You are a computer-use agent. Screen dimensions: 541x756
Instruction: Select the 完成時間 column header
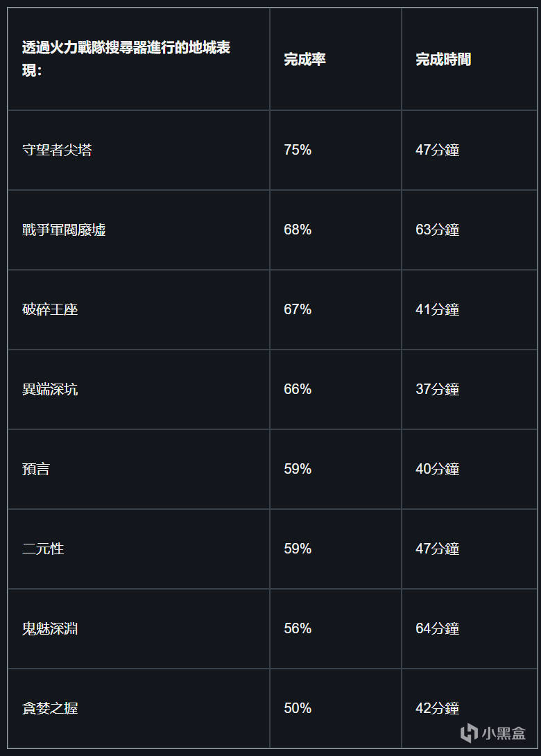(443, 60)
